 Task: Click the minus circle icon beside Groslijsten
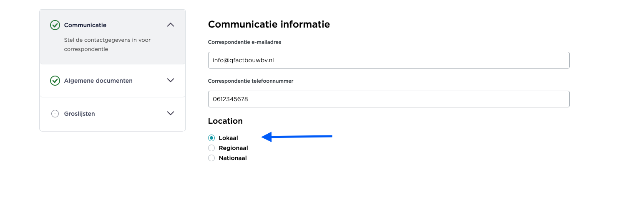[x=55, y=114]
